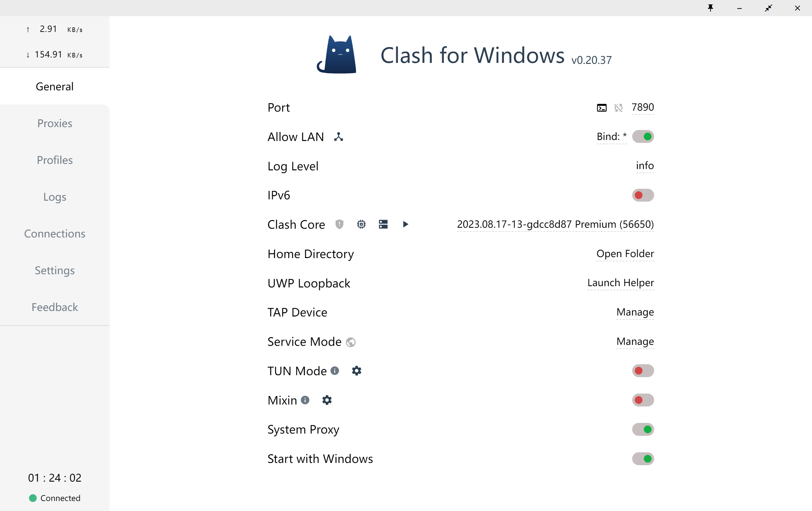
Task: Pin the window with the pushpin icon
Action: click(710, 8)
